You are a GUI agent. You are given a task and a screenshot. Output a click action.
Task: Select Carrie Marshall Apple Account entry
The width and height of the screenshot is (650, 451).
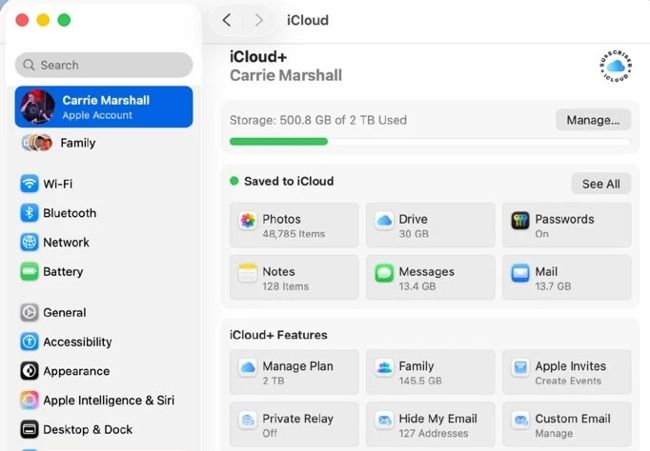point(104,107)
